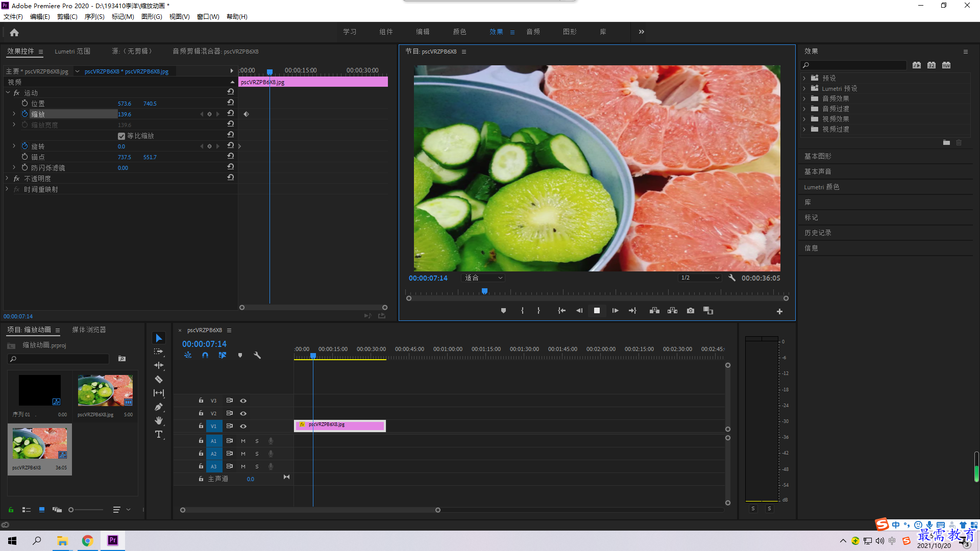
Task: Expand the Opacity effect
Action: (7, 178)
